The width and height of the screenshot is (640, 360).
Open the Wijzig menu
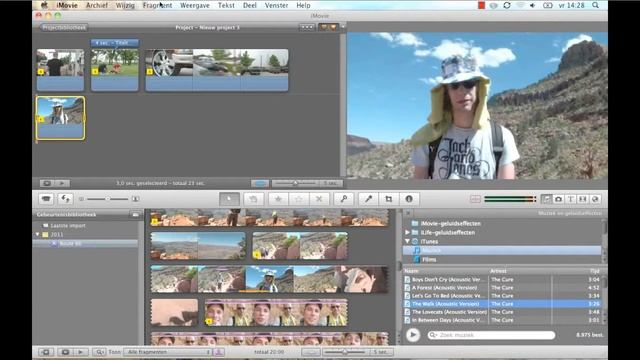[x=125, y=5]
